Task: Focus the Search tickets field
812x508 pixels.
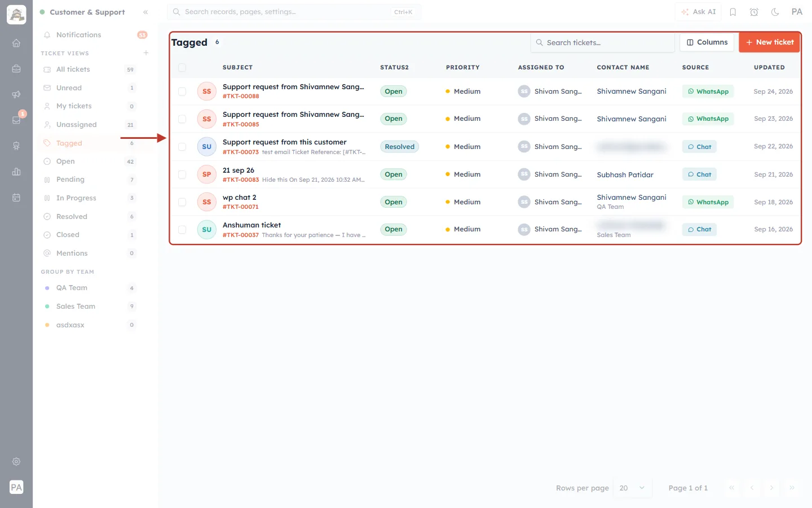Action: tap(603, 42)
